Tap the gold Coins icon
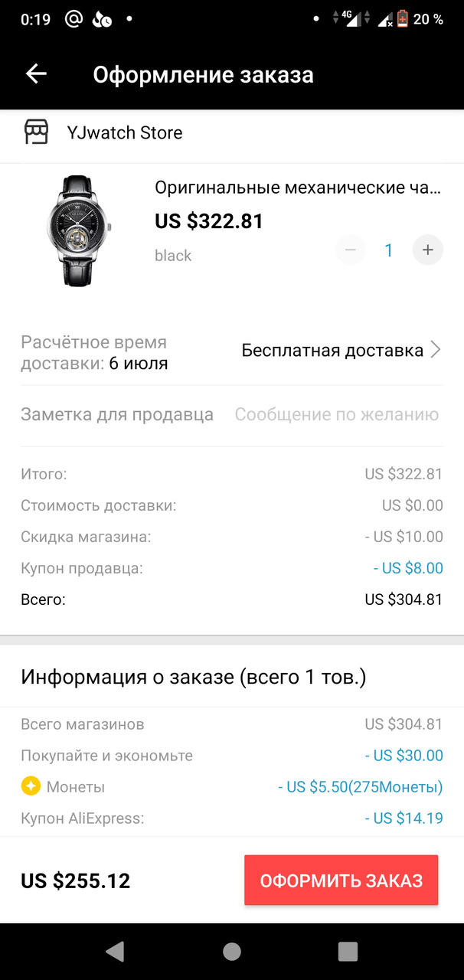This screenshot has width=464, height=980. tap(31, 786)
